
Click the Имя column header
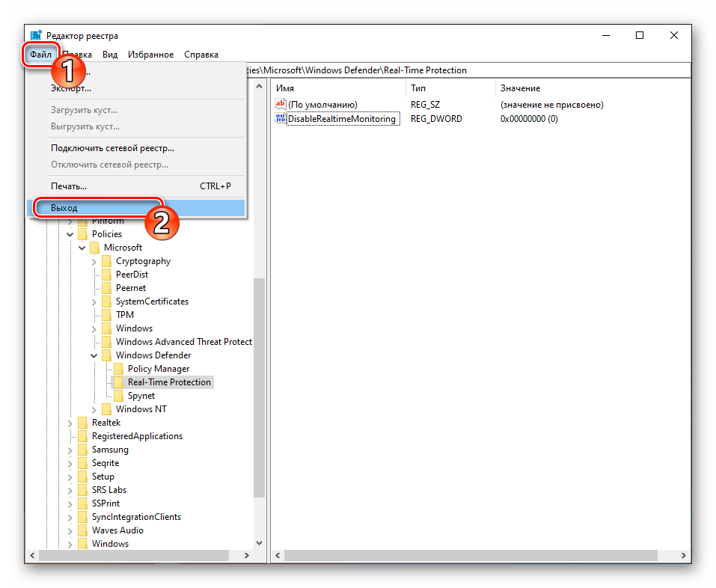[x=338, y=88]
